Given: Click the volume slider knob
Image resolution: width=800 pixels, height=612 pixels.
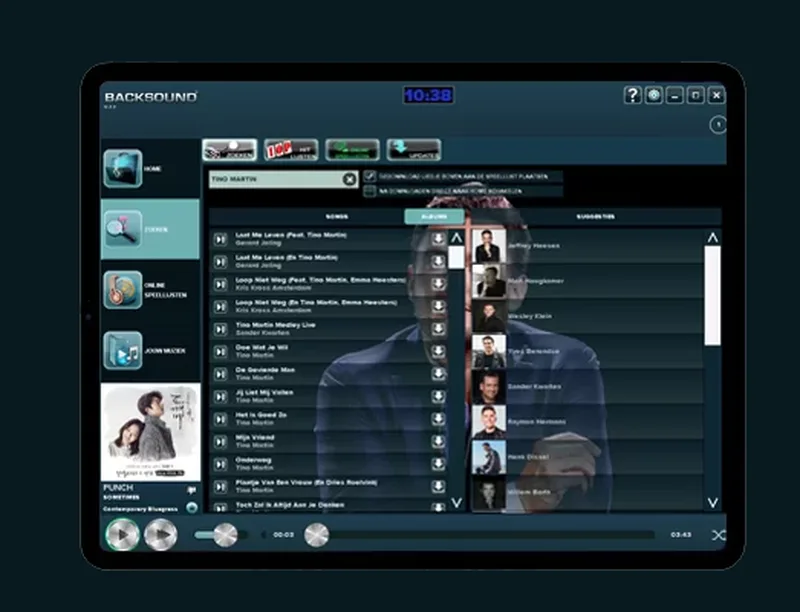Looking at the screenshot, I should (226, 535).
